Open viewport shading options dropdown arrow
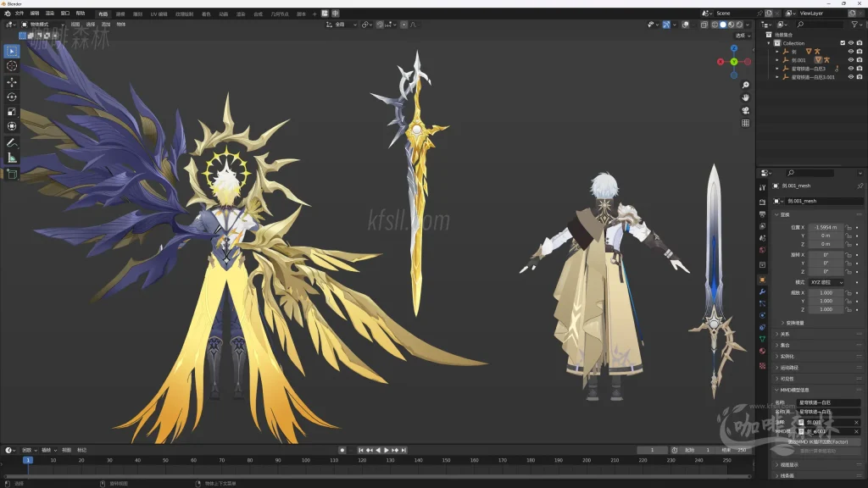 coord(748,25)
